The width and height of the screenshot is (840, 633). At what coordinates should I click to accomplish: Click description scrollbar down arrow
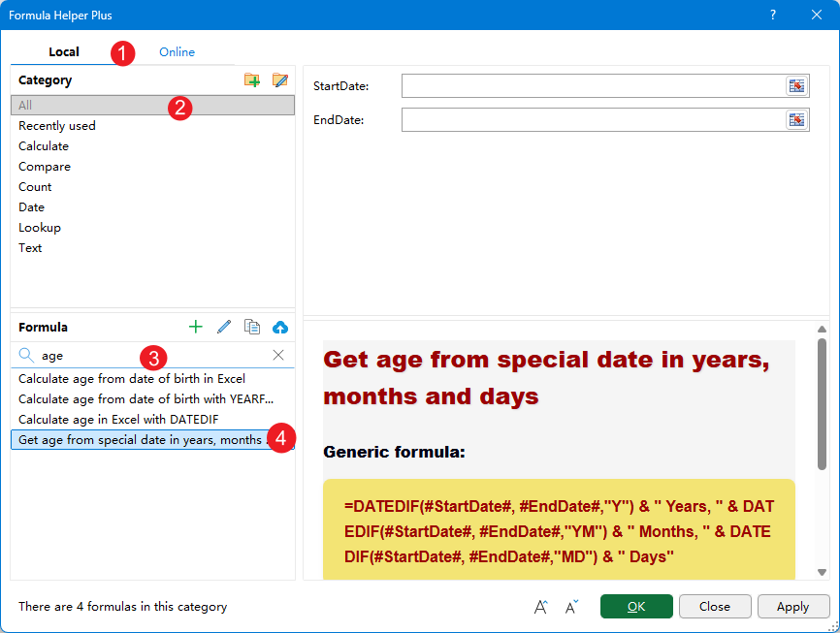coord(822,573)
